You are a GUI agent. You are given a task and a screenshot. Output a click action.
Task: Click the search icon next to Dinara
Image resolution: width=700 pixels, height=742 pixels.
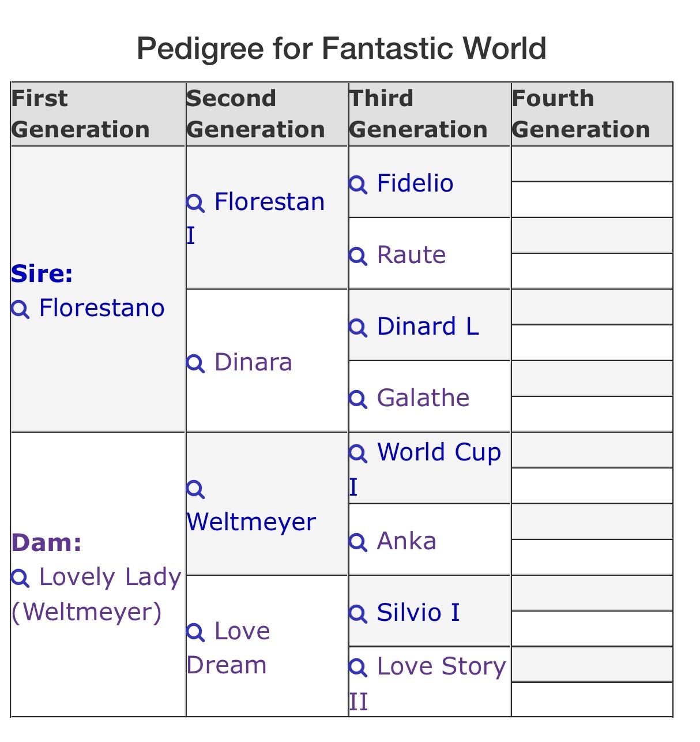point(195,363)
